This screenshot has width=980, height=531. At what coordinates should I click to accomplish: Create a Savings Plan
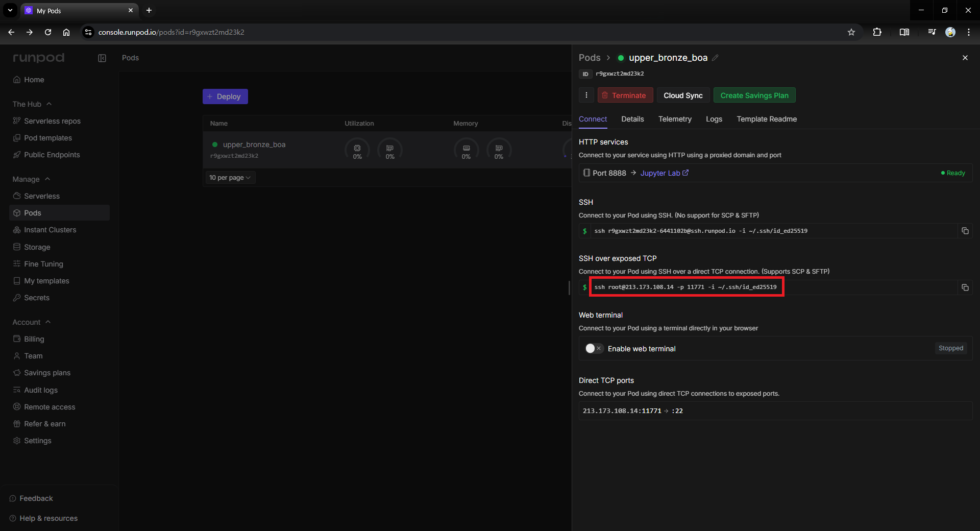pos(754,95)
